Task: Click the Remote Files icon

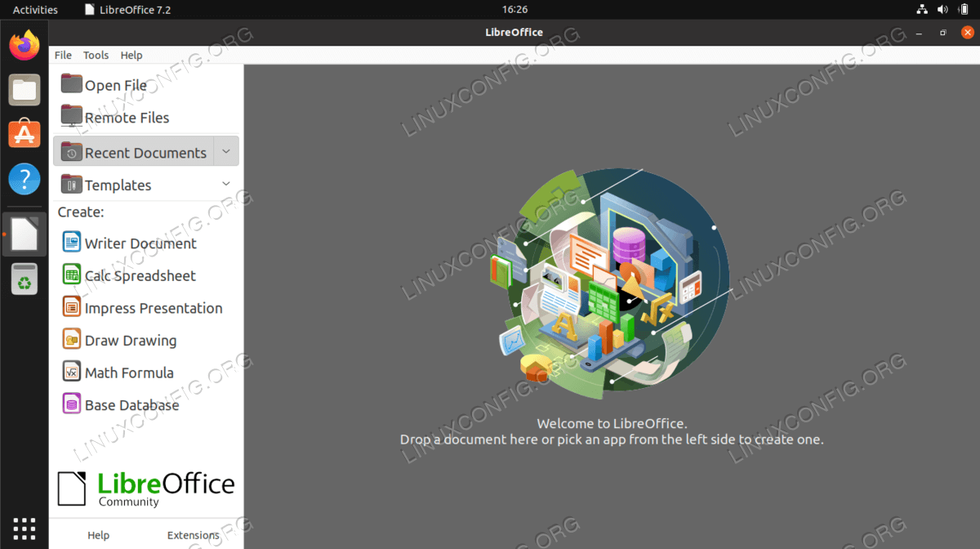Action: click(72, 116)
